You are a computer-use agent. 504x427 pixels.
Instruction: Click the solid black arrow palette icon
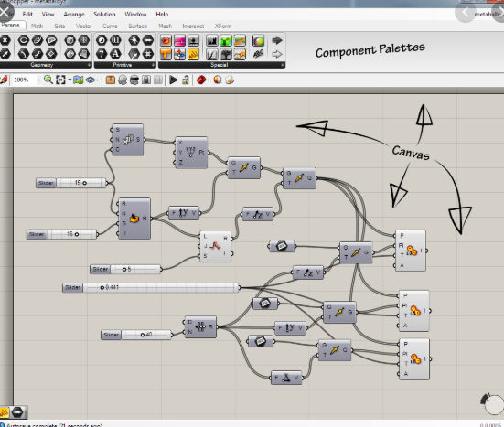(277, 40)
